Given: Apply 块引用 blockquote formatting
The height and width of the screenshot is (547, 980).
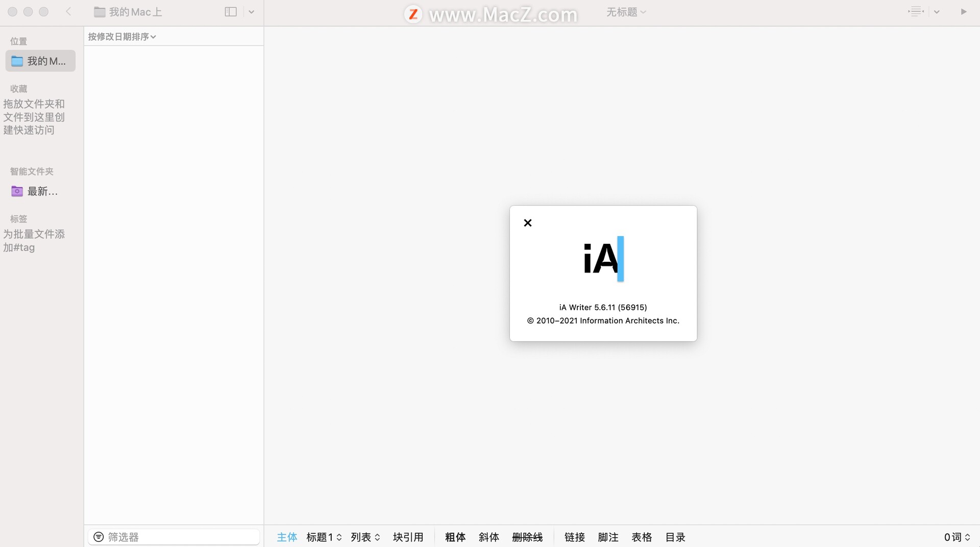Looking at the screenshot, I should (408, 537).
